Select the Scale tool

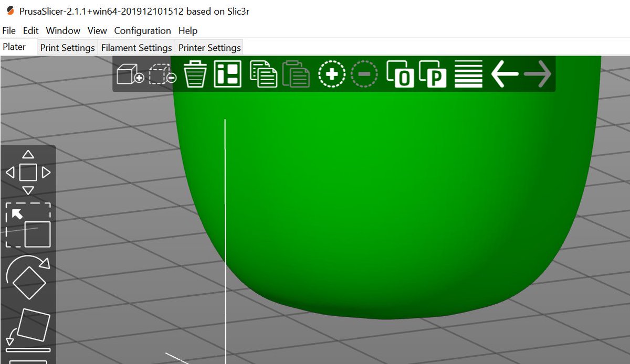point(29,226)
